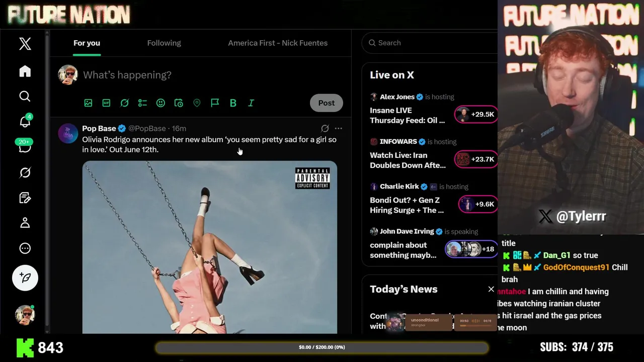Open emoji picker in composer
This screenshot has height=362, width=644.
160,103
